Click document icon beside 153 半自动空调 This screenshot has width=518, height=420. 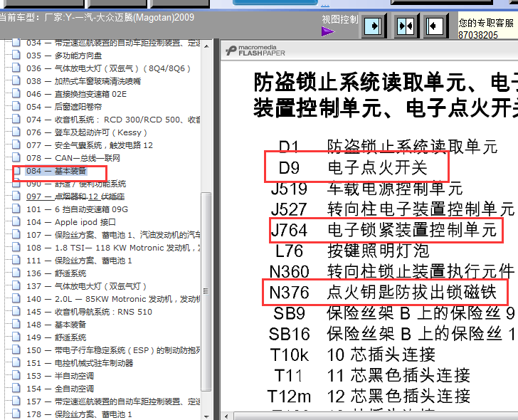pyautogui.click(x=16, y=375)
